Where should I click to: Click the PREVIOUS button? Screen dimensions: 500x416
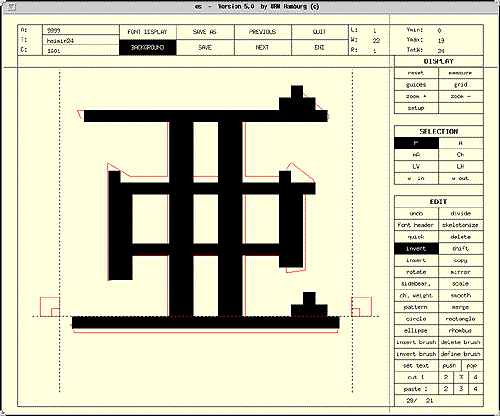click(262, 32)
